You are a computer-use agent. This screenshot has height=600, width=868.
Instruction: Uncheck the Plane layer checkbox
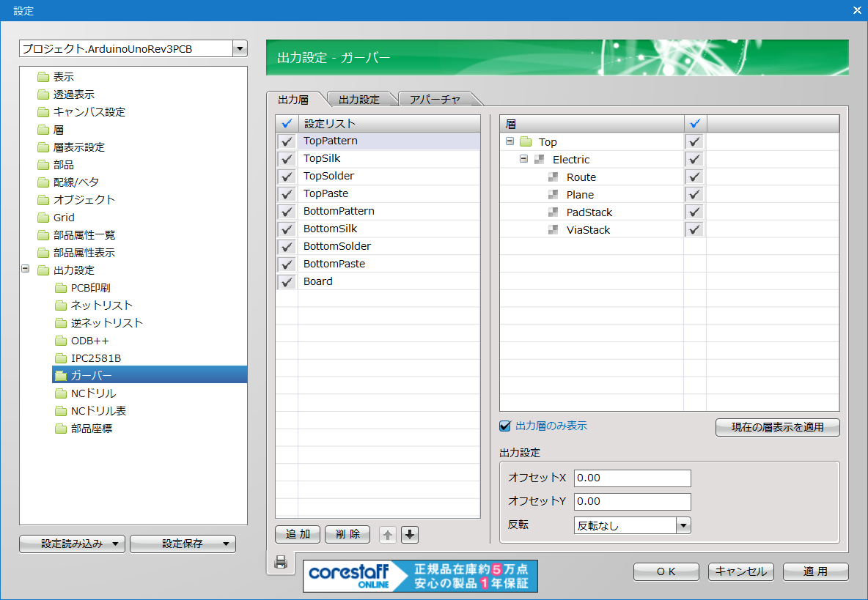coord(694,195)
